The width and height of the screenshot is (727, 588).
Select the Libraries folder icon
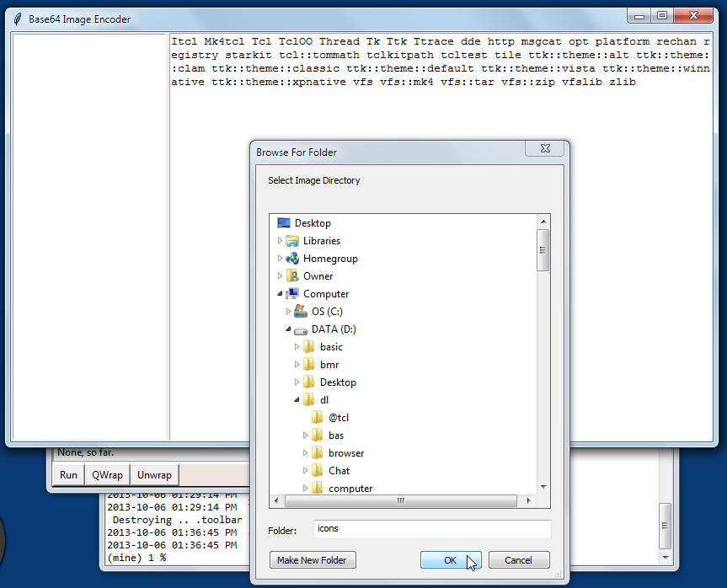291,241
